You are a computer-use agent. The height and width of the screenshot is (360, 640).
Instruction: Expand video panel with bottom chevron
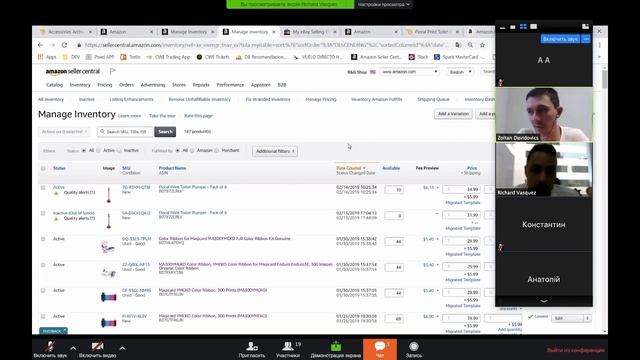pos(544,301)
